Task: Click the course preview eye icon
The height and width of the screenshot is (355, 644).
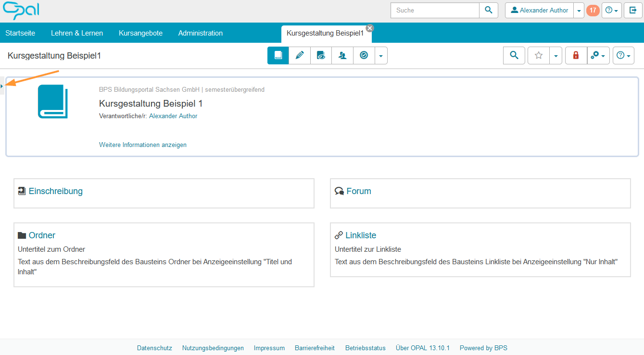Action: (321, 56)
